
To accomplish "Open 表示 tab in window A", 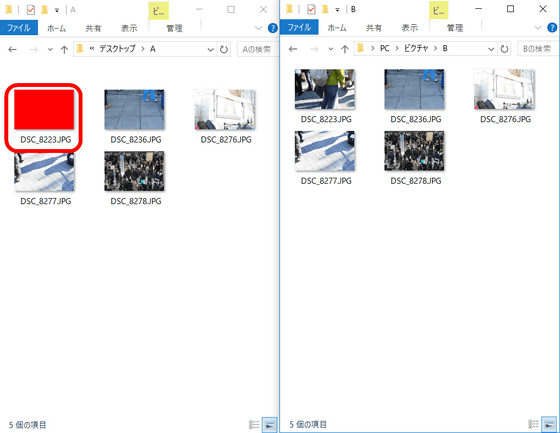I will point(129,28).
